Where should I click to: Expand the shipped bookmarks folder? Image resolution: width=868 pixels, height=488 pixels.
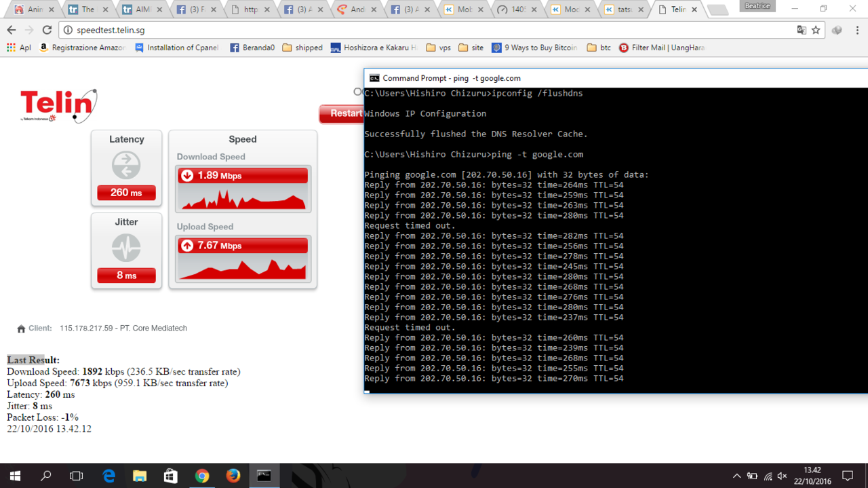point(302,48)
